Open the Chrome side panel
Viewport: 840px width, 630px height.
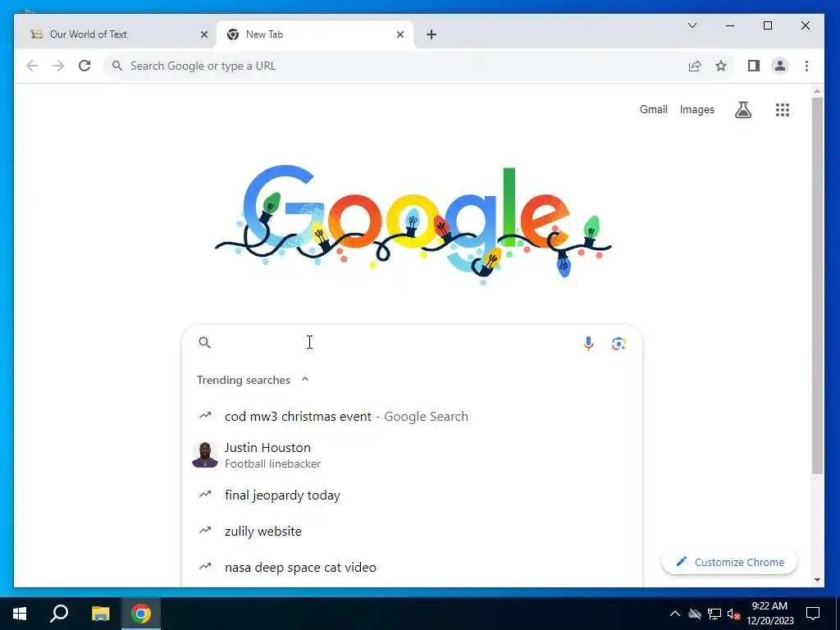point(754,66)
